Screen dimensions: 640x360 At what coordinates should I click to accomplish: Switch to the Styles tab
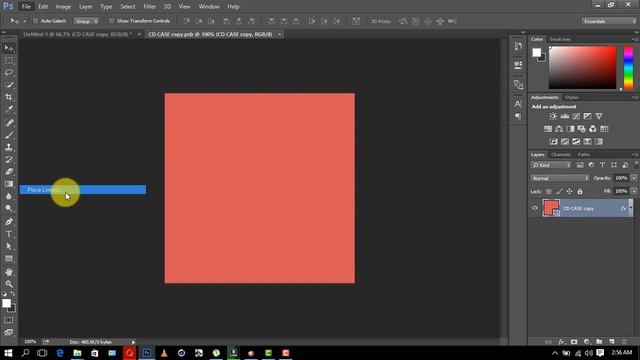[571, 98]
